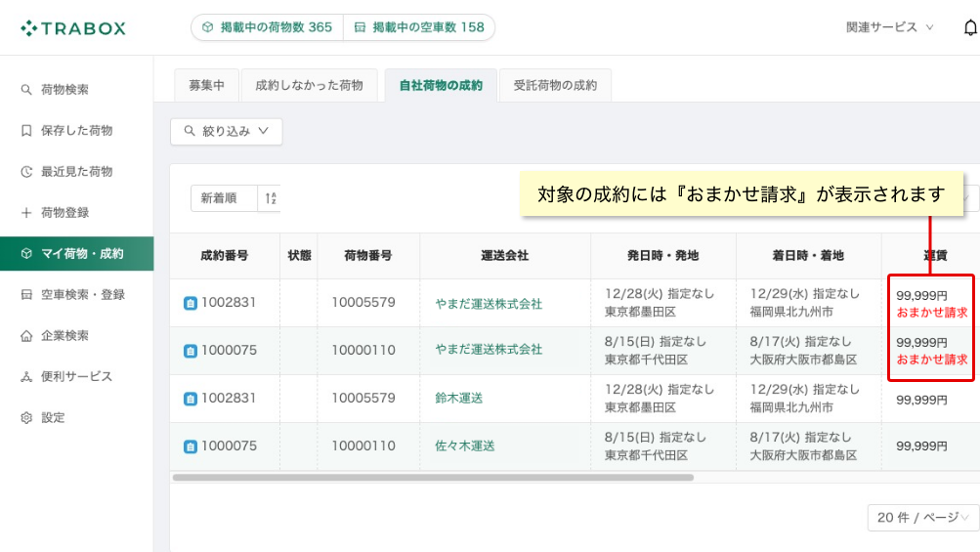The image size is (980, 552).
Task: Click document icon for contract 1002831 やまだ運送
Action: (190, 303)
